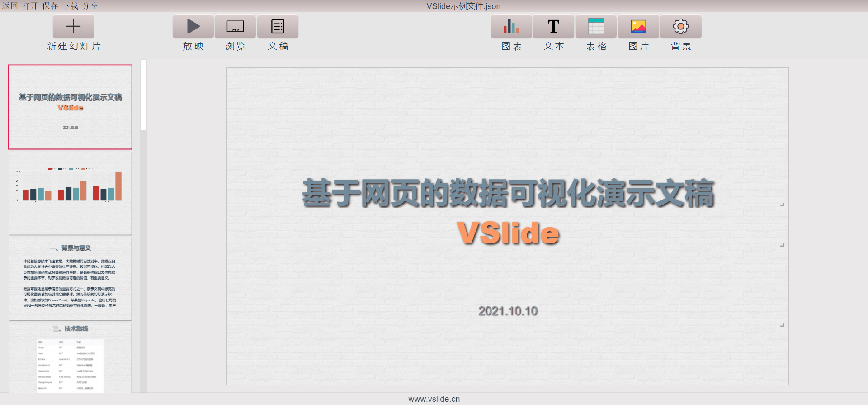Open the www.vslide.cn footer link
Viewport: 868px width, 405px height.
[434, 399]
